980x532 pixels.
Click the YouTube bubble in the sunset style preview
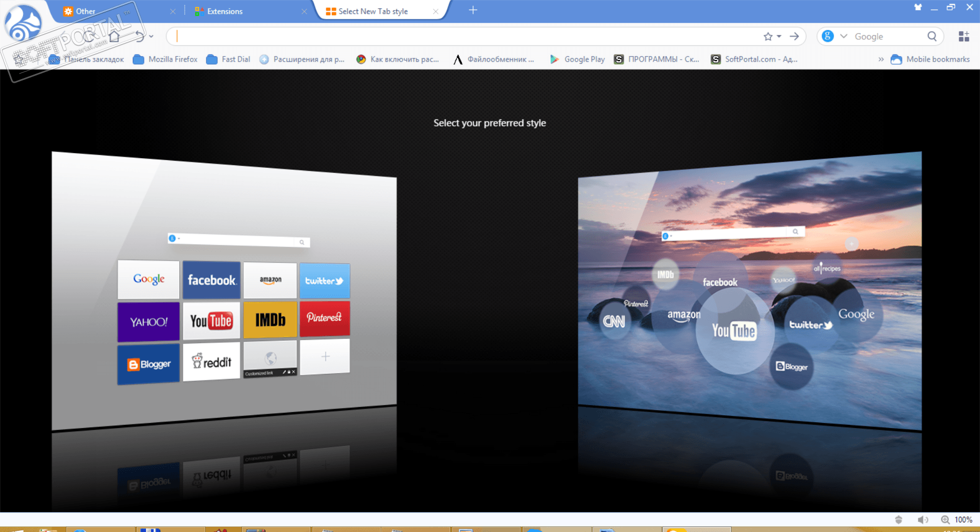(x=734, y=331)
